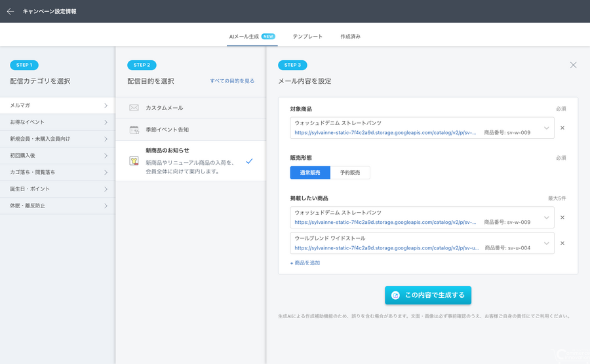This screenshot has width=590, height=364.
Task: Click the 配信目的を選択 heading
Action: tap(151, 81)
